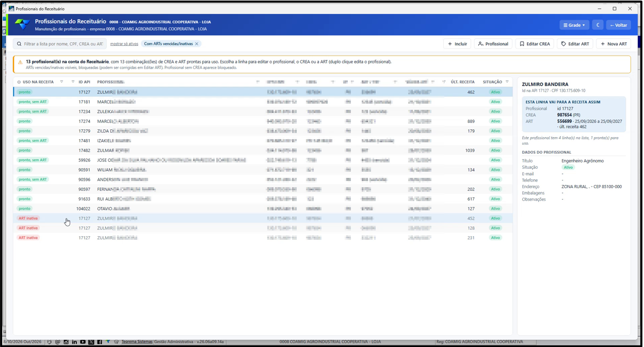
Task: Remove the 'Com ARTs vencidas/inativas' filter chip
Action: (197, 44)
